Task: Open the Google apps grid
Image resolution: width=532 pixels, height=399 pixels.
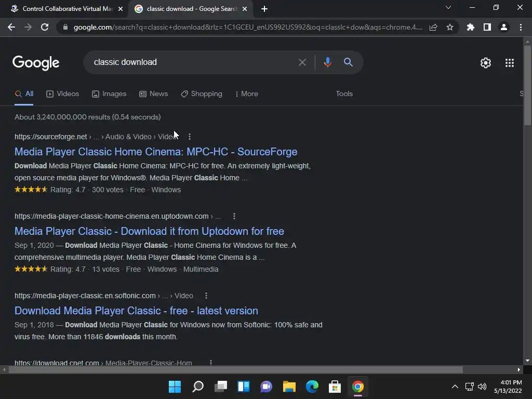Action: pos(509,63)
